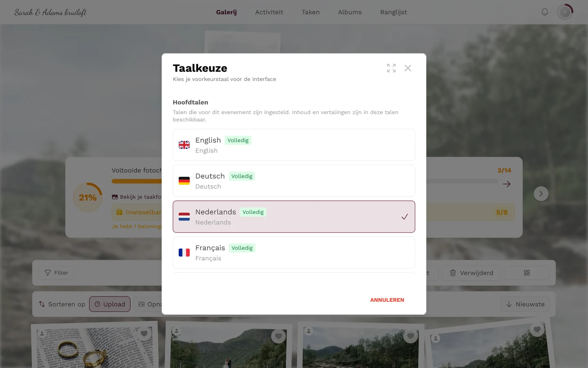Click the 21% circular progress indicator

pos(88,197)
